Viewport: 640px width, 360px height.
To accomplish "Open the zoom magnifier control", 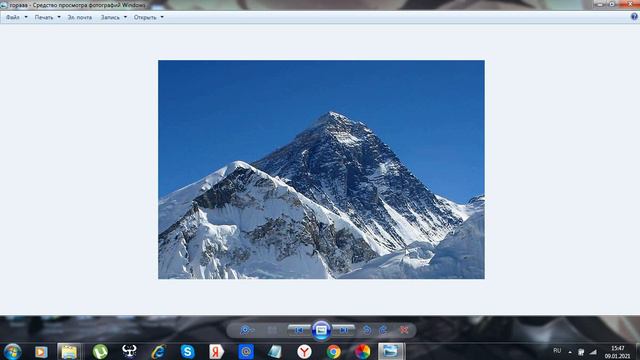I will [246, 330].
